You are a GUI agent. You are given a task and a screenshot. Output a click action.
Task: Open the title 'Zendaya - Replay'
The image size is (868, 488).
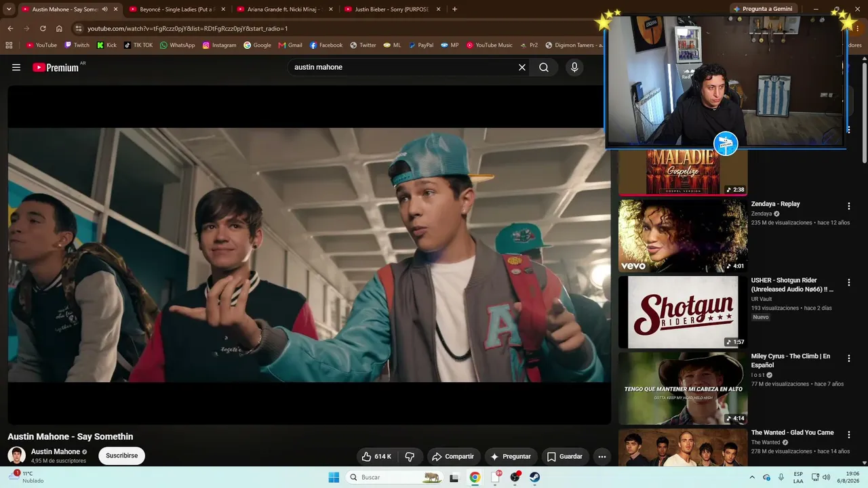[775, 204]
